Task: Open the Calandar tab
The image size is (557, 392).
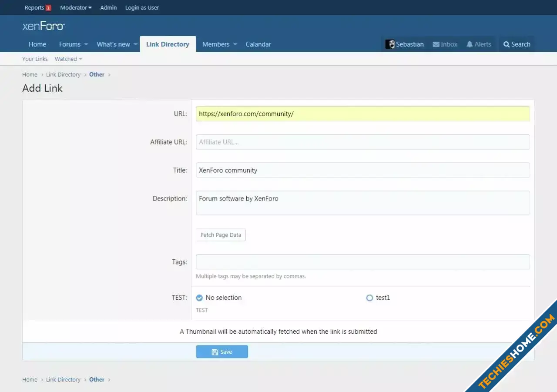Action: (x=258, y=44)
